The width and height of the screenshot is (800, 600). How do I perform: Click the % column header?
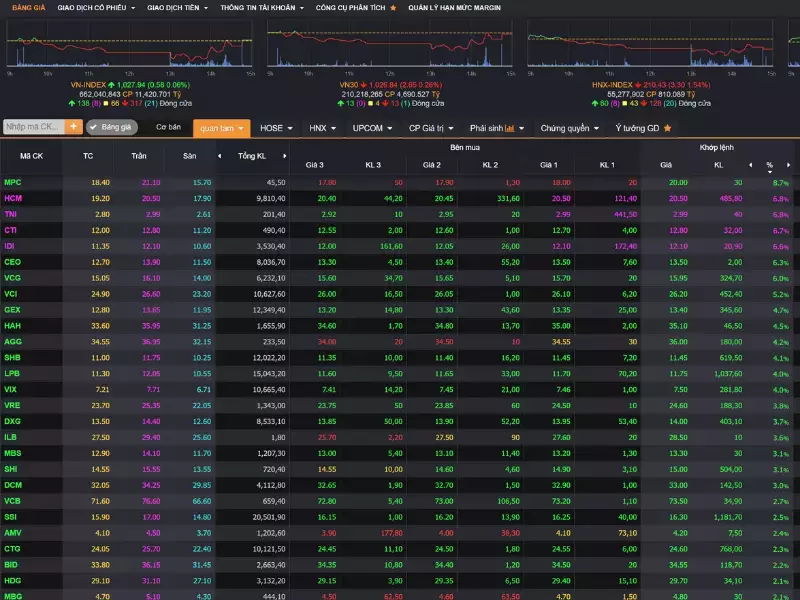click(x=769, y=165)
